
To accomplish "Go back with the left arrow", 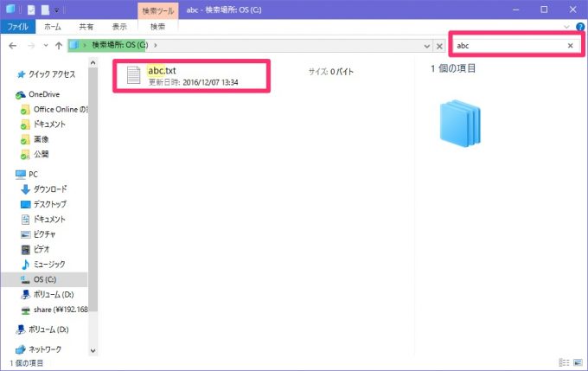I will tap(13, 46).
